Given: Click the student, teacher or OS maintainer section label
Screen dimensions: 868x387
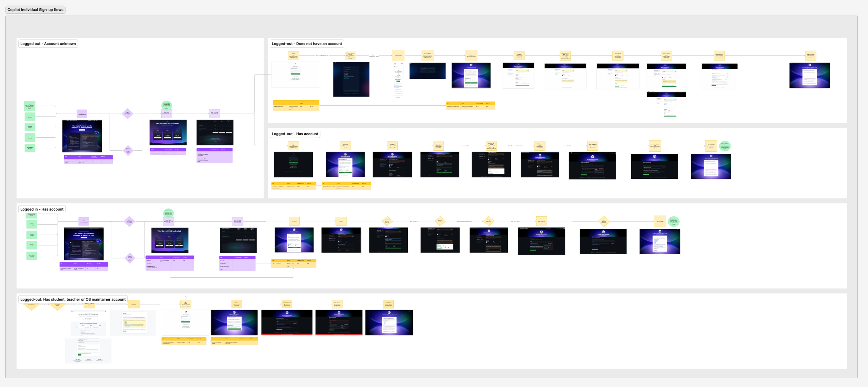Looking at the screenshot, I should pos(73,299).
